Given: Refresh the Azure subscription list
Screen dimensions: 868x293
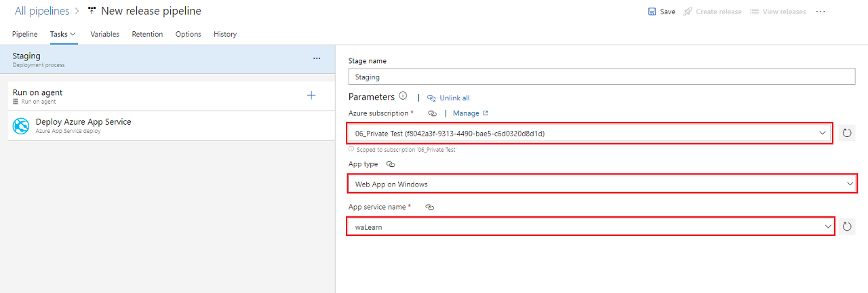Looking at the screenshot, I should click(x=846, y=133).
